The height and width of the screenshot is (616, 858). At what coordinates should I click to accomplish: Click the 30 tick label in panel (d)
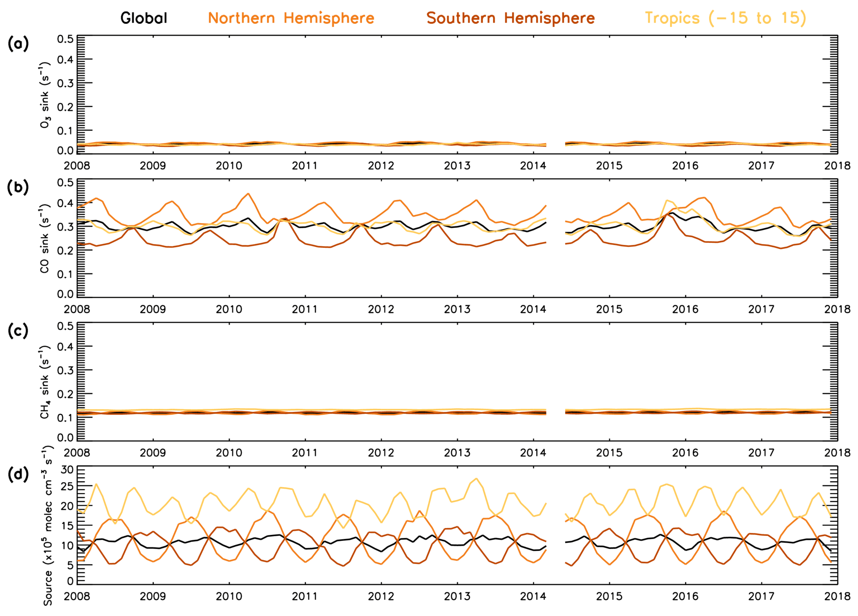[x=67, y=470]
